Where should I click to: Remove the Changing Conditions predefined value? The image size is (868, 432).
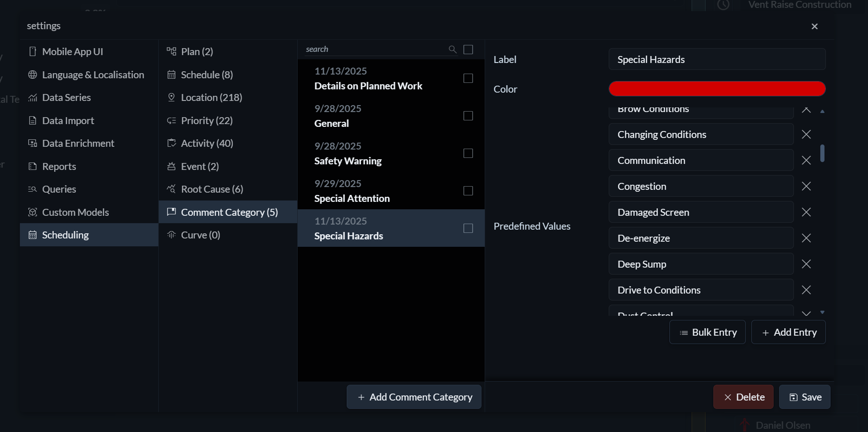(x=806, y=134)
